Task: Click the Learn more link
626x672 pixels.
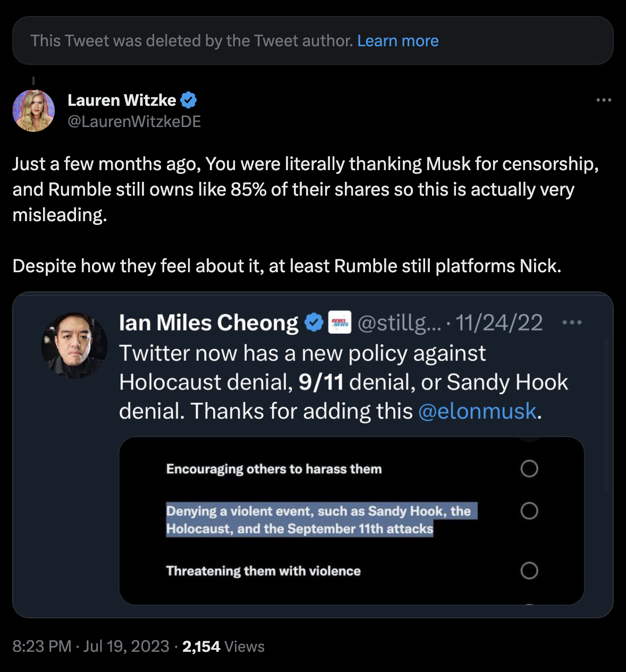Action: [x=397, y=41]
